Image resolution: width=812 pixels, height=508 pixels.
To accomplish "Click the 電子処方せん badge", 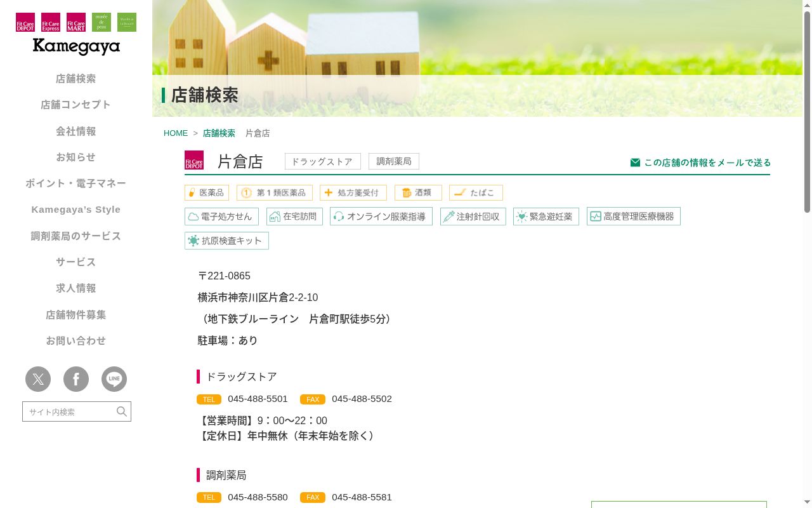I will point(221,217).
